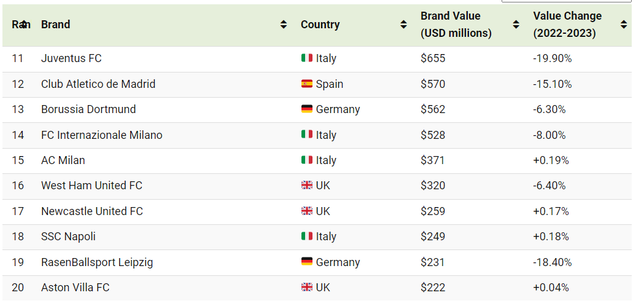The width and height of the screenshot is (644, 306).
Task: Click the Brand column sort arrows
Action: (x=284, y=24)
